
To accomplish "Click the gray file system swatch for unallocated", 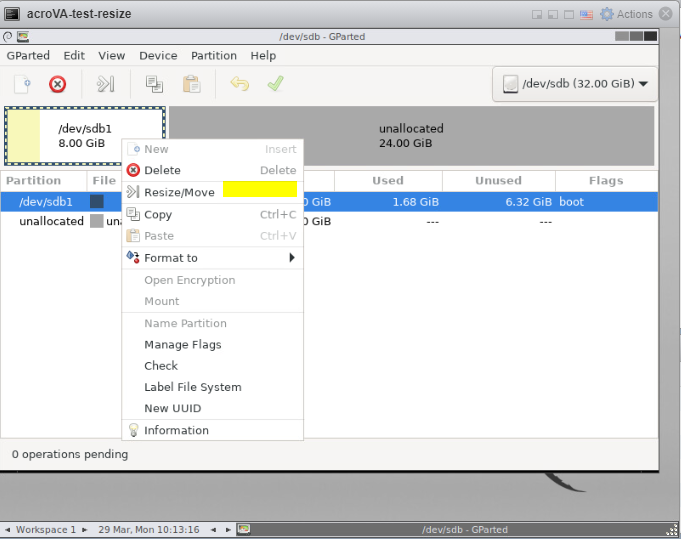I will (96, 221).
